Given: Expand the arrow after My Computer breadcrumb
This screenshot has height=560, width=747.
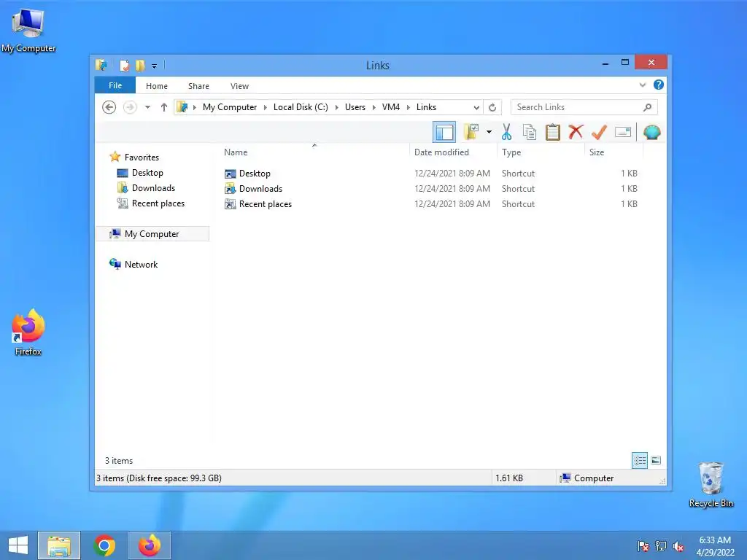Looking at the screenshot, I should (266, 107).
